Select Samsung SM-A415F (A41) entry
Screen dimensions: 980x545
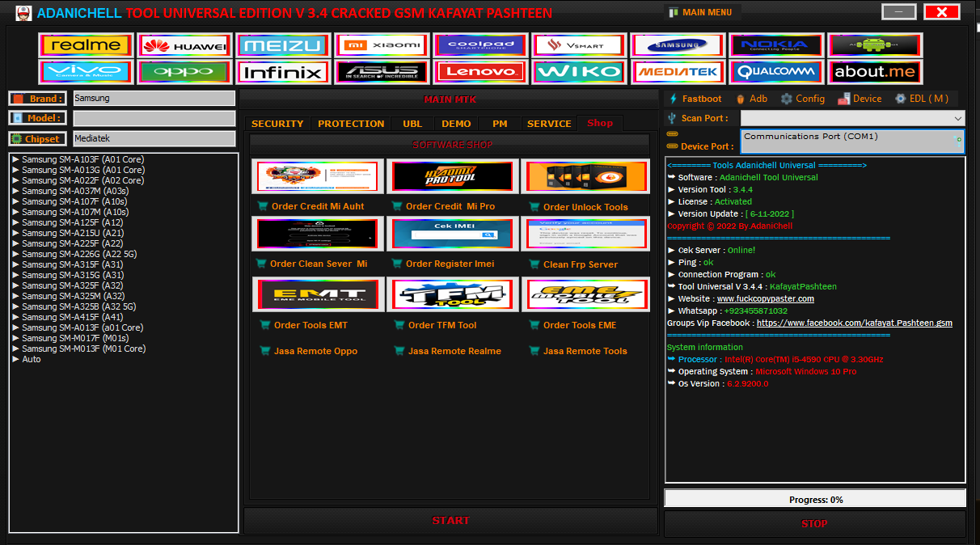[x=68, y=317]
